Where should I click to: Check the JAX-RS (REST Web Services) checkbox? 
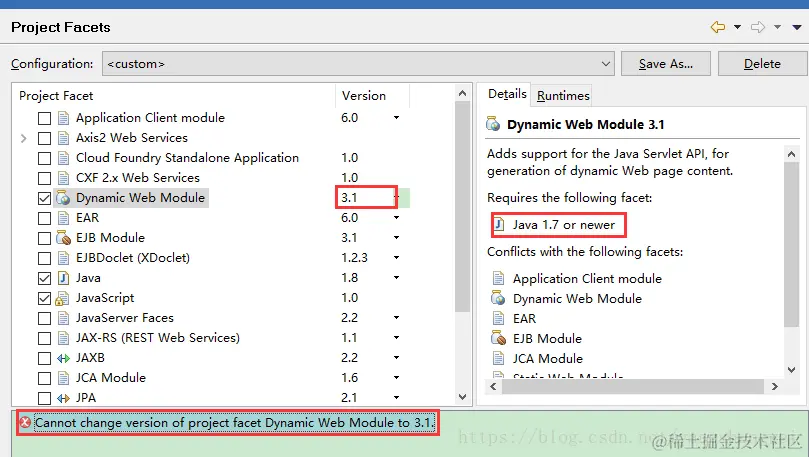[x=44, y=338]
